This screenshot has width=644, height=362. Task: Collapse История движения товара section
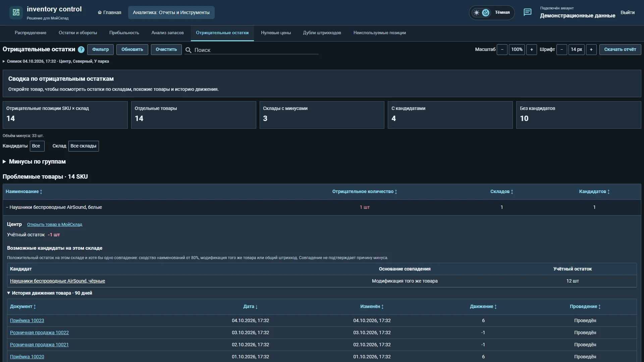coord(50,293)
